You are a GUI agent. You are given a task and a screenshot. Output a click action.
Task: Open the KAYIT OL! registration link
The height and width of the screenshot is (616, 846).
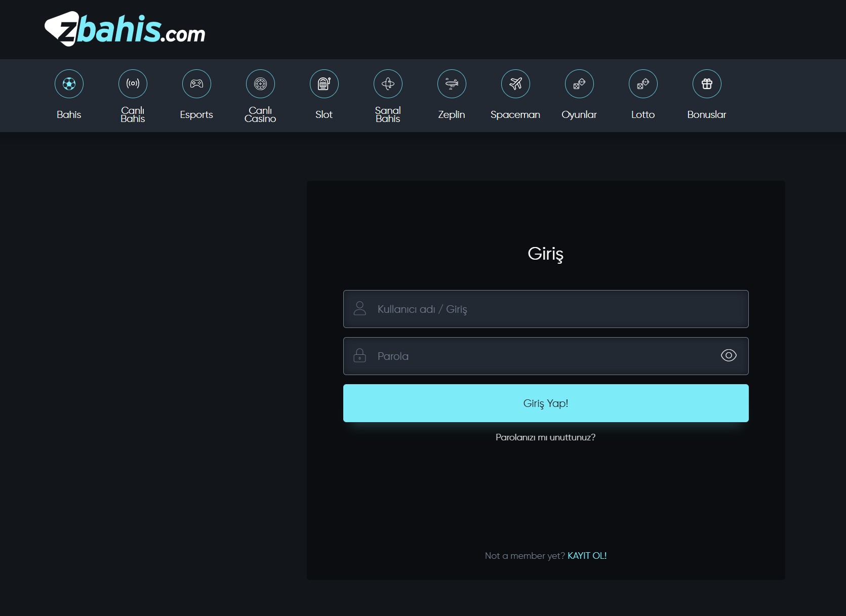(587, 556)
